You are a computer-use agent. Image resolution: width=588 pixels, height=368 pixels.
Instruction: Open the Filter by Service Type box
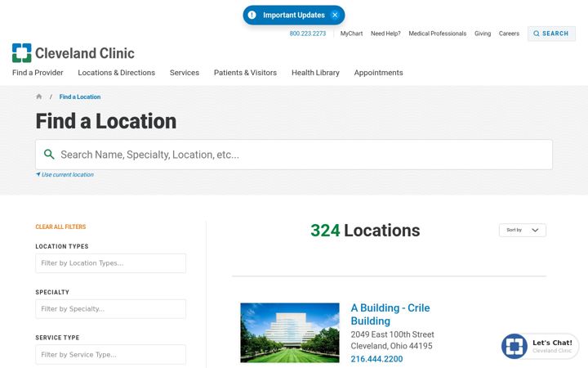pyautogui.click(x=110, y=354)
